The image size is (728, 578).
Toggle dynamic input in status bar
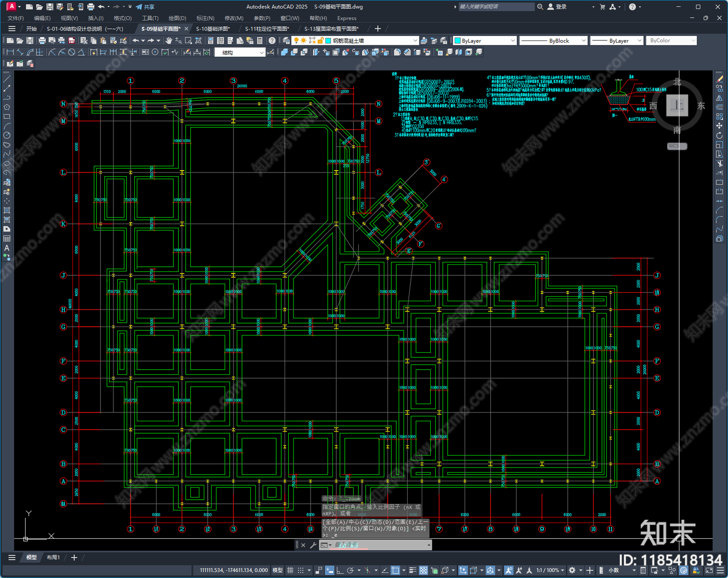[x=329, y=570]
